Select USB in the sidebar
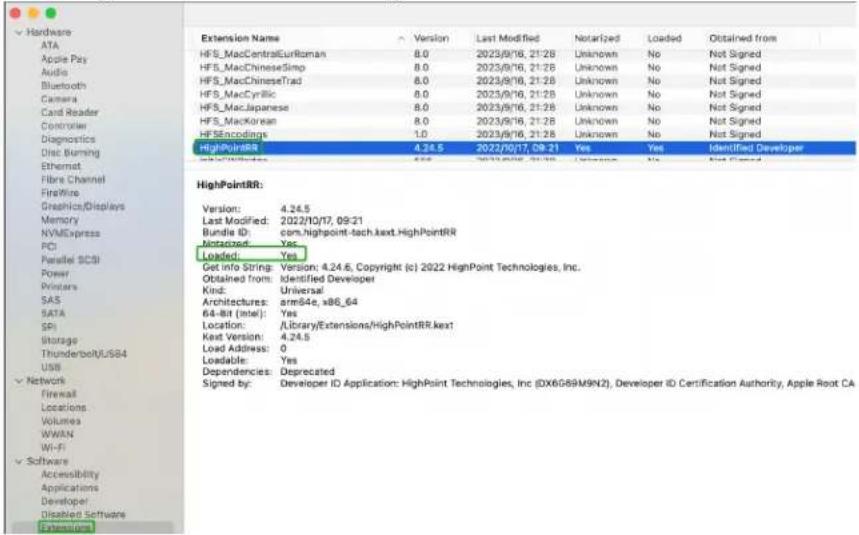859x535 pixels. click(51, 367)
